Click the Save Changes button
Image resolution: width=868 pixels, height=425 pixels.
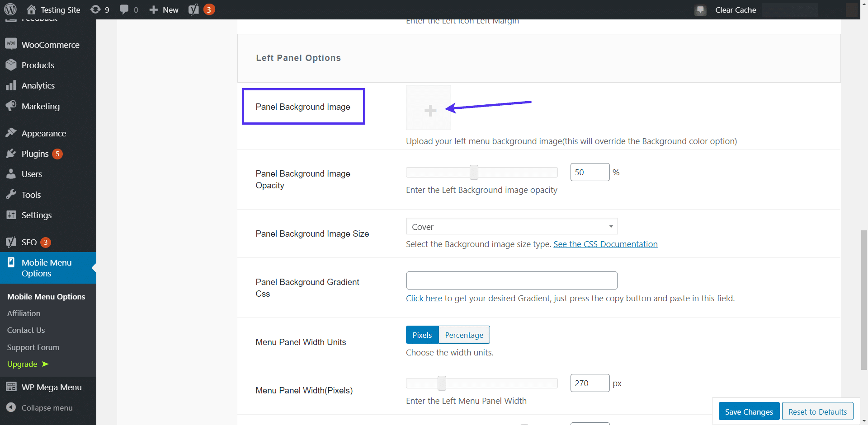click(749, 411)
